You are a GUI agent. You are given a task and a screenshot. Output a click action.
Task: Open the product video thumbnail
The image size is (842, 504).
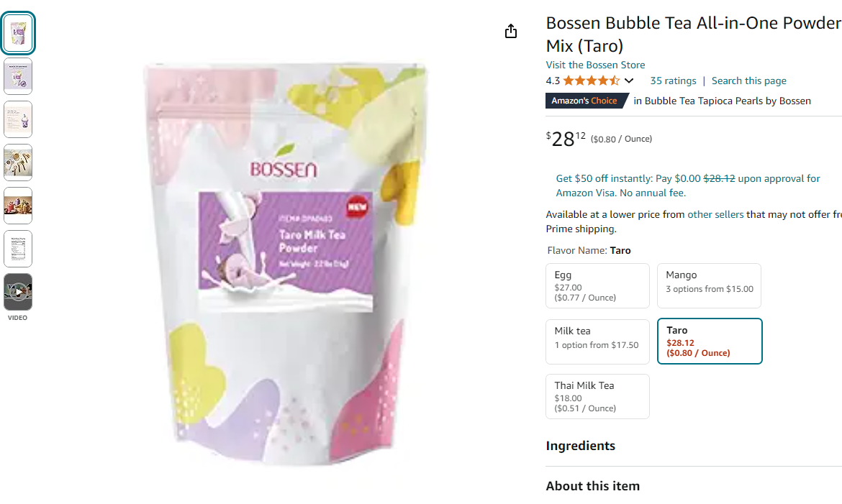coord(18,292)
